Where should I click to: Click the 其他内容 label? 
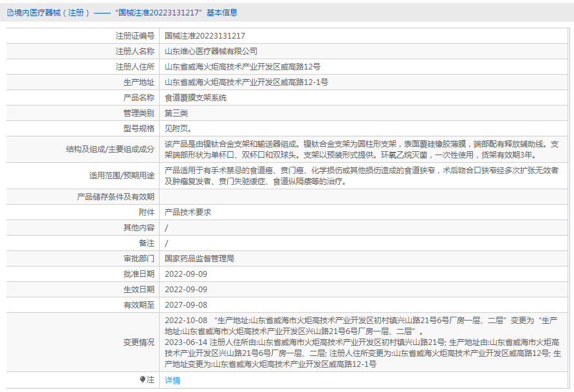(x=139, y=228)
